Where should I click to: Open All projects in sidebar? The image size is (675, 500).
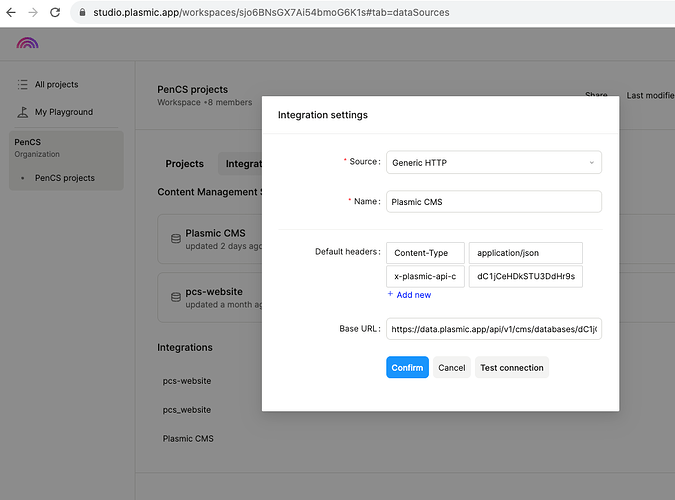click(x=56, y=85)
